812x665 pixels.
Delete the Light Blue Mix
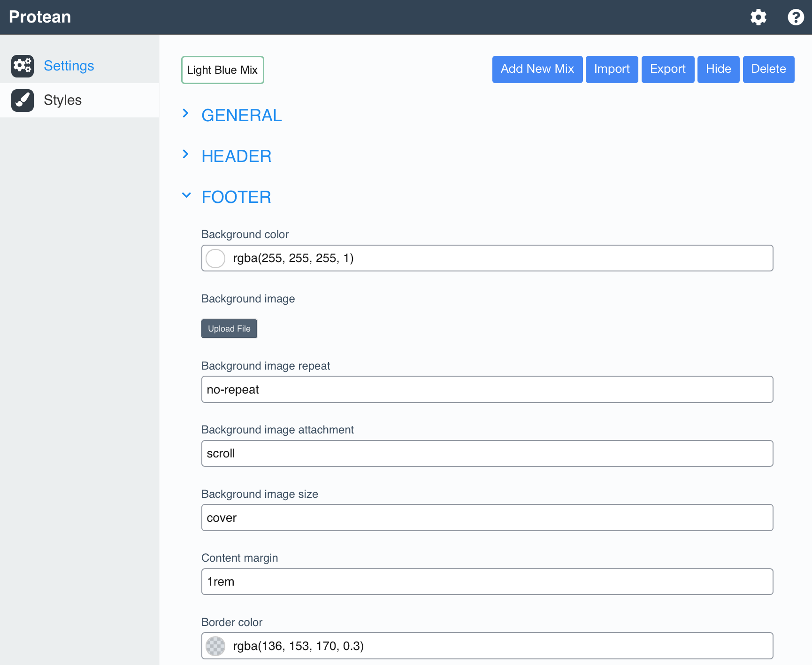tap(768, 70)
